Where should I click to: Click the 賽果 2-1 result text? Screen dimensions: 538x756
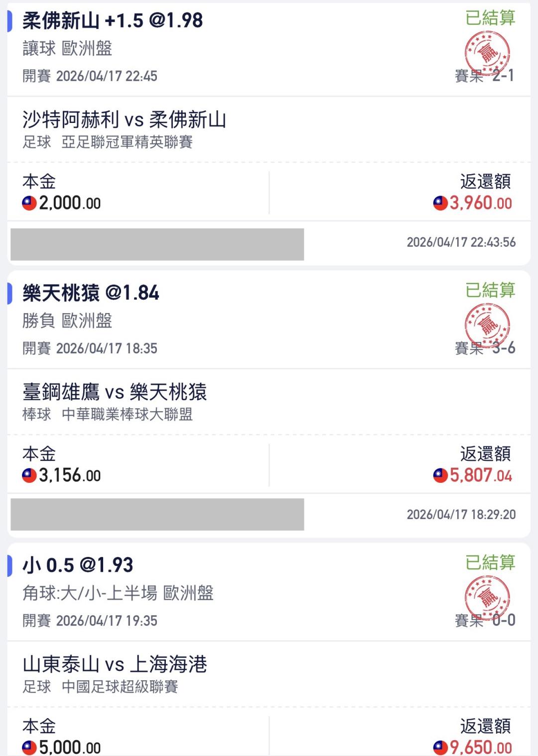pyautogui.click(x=484, y=76)
